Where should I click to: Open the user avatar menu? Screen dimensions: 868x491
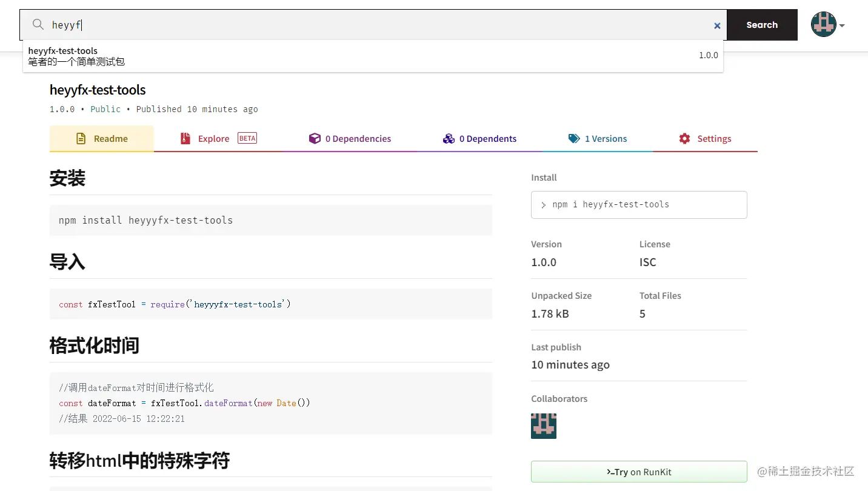824,25
